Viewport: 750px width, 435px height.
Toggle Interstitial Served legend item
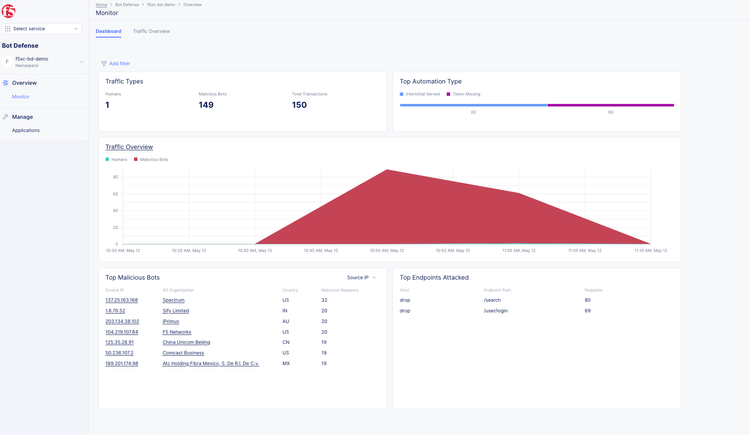coord(420,94)
